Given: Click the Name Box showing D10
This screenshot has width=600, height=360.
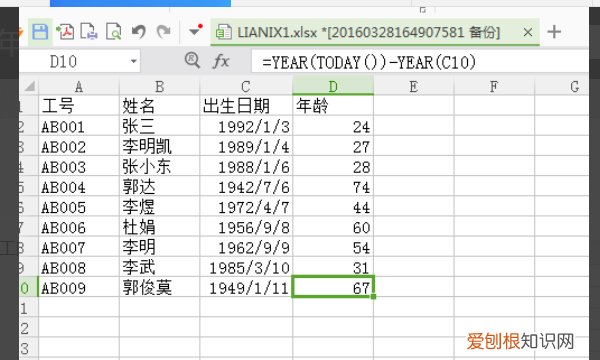Looking at the screenshot, I should coord(80,61).
